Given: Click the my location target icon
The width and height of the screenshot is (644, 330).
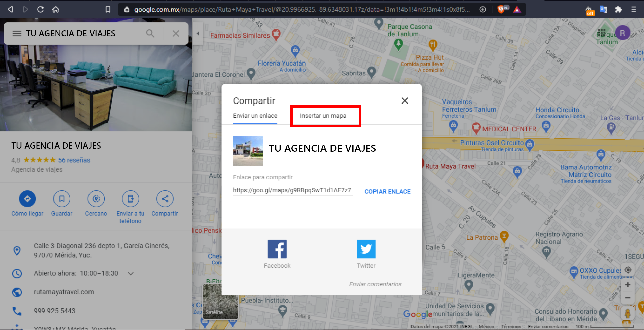Looking at the screenshot, I should click(628, 270).
